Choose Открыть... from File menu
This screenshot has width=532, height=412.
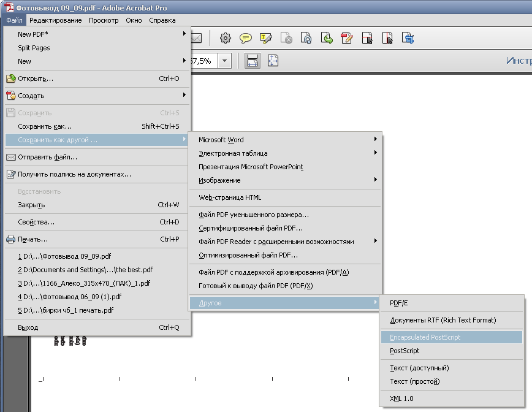(97, 78)
